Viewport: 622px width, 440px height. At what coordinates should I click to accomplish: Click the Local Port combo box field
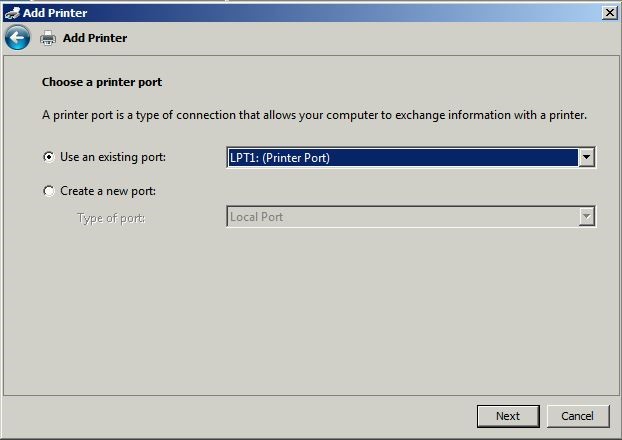click(x=411, y=217)
